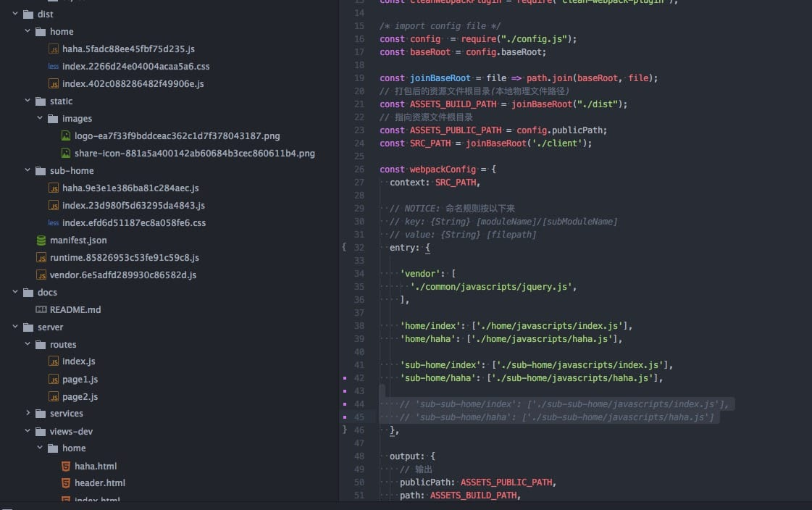Screen dimensions: 812x510
Task: Click database icon of manifest.json
Action: (41, 241)
